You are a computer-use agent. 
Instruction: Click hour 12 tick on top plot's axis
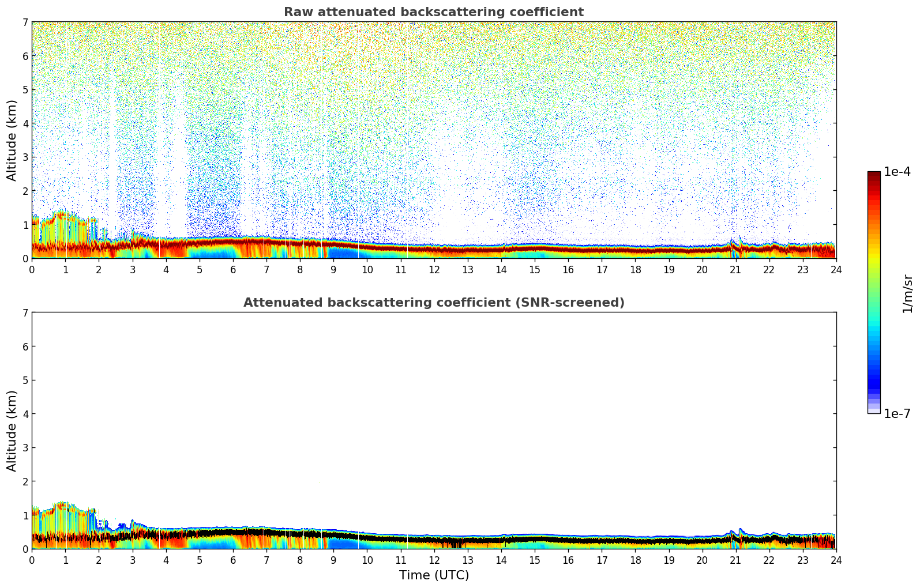tap(434, 269)
